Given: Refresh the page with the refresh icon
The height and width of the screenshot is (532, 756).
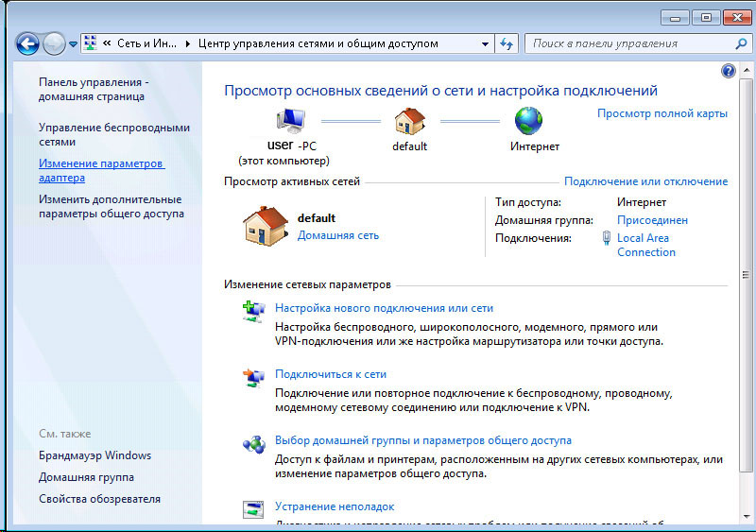Looking at the screenshot, I should coord(507,43).
